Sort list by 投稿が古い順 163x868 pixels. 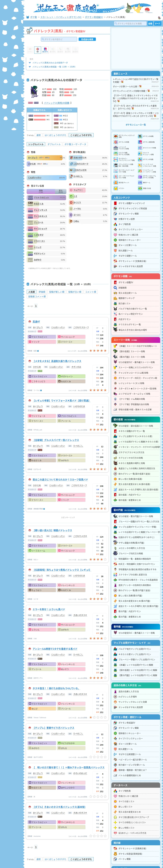tap(75, 292)
